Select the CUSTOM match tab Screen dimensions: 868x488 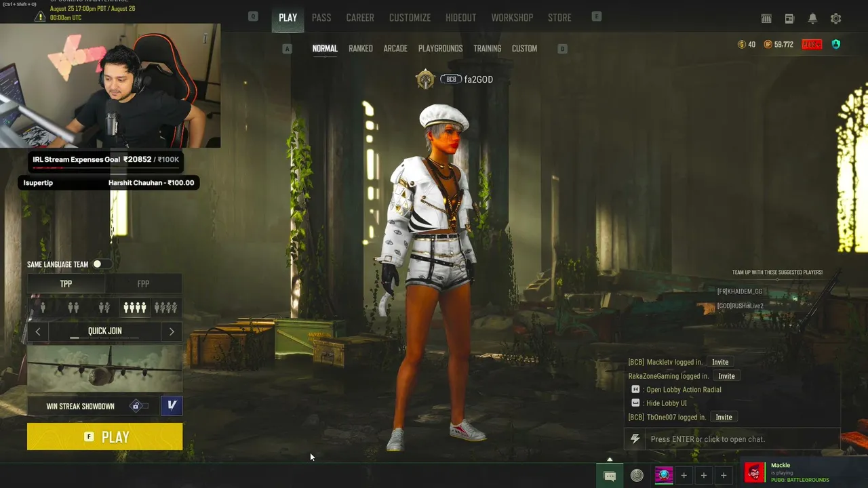(524, 49)
